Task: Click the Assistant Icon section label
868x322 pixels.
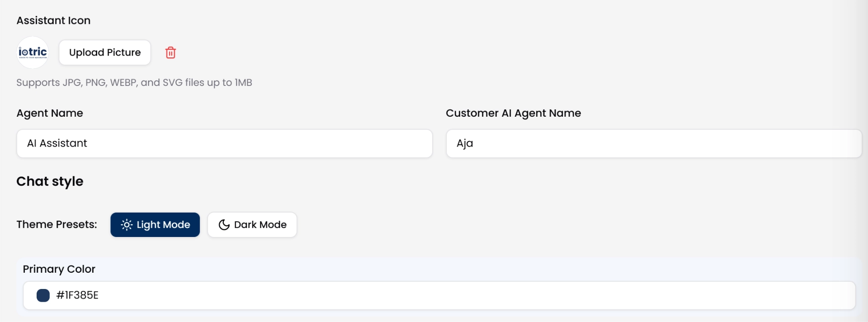Action: 53,20
